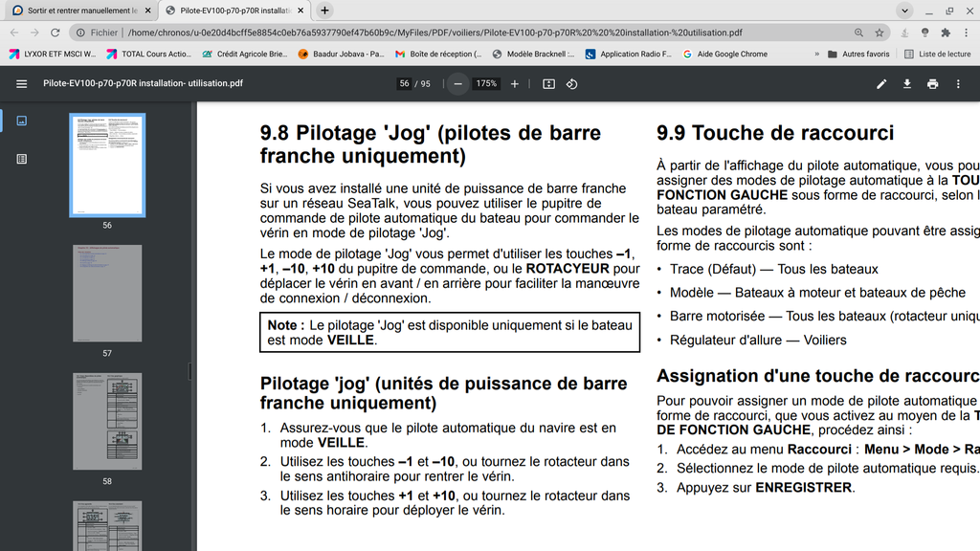This screenshot has height=551, width=980.
Task: Print the PDF document
Action: pyautogui.click(x=932, y=84)
